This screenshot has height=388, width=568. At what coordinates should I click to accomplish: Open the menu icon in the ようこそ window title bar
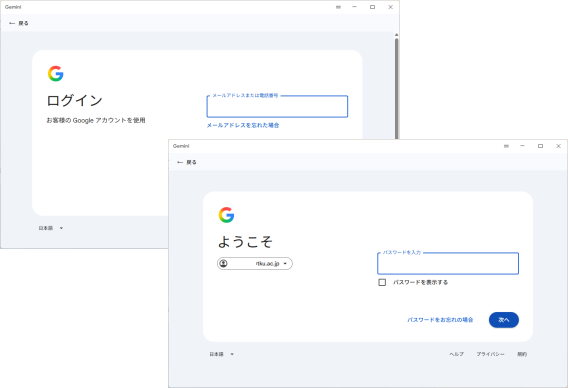click(506, 146)
